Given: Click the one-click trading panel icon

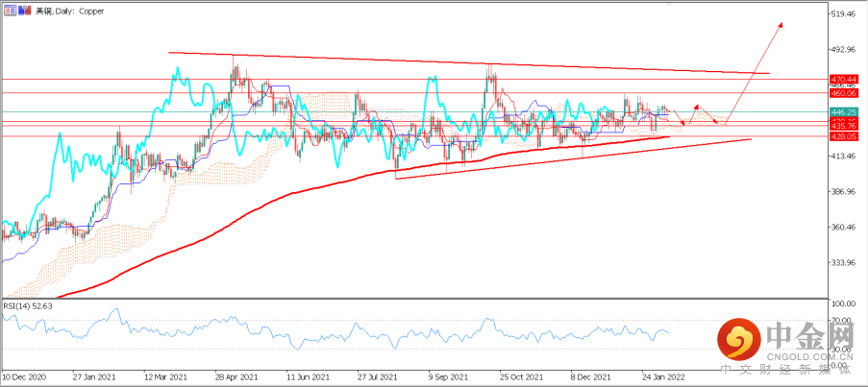Looking at the screenshot, I should 11,11.
